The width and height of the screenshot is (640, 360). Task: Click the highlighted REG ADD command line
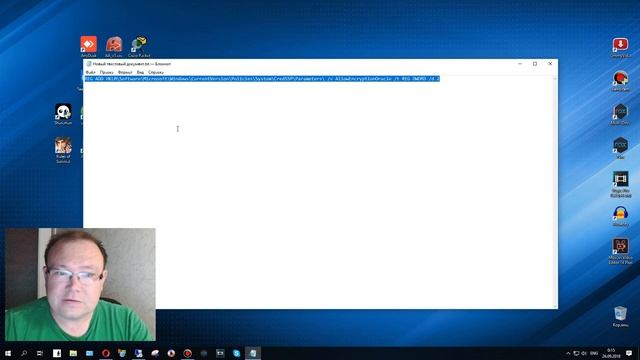(262, 78)
